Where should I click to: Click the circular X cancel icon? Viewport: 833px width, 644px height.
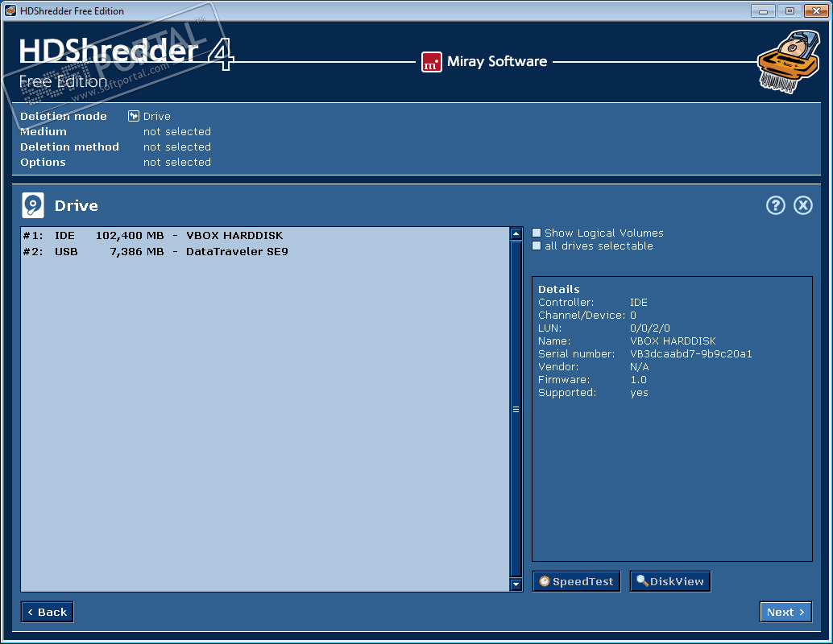tap(802, 205)
